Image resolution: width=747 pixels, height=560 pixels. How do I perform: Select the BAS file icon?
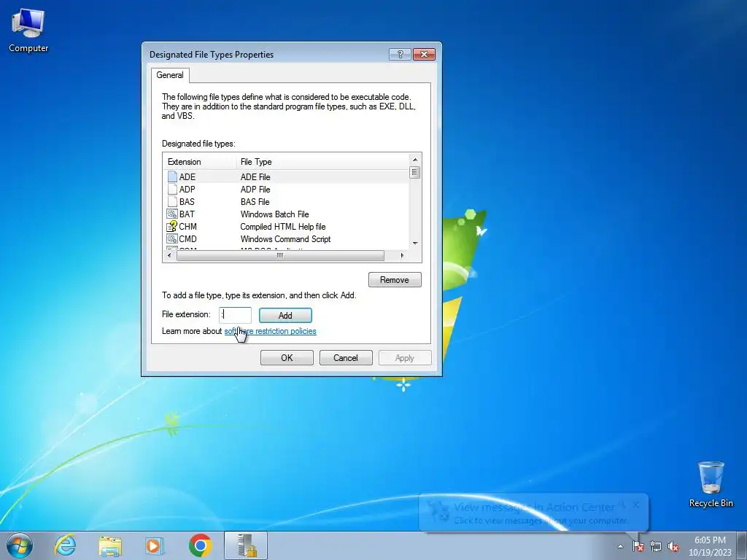[172, 201]
